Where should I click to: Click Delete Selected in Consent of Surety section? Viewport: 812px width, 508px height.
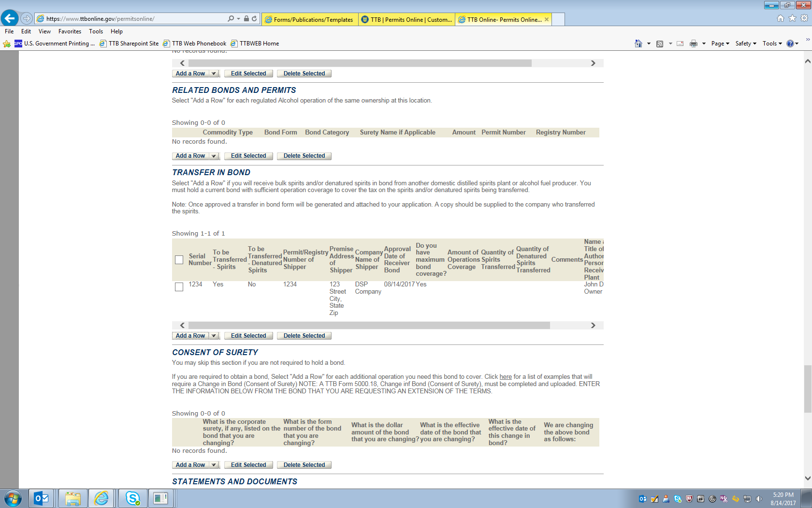tap(304, 465)
